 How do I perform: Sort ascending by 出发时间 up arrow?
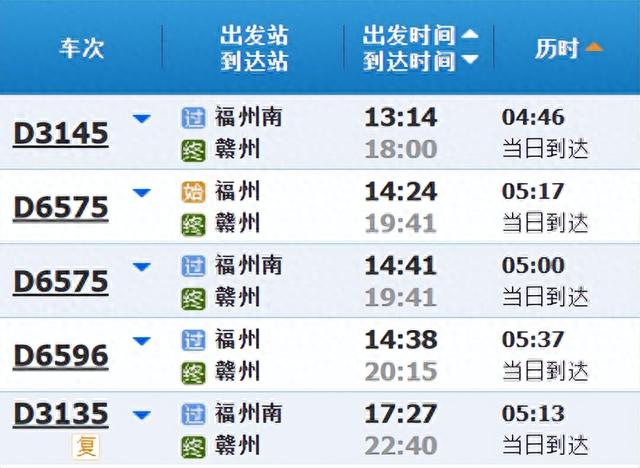coord(470,34)
